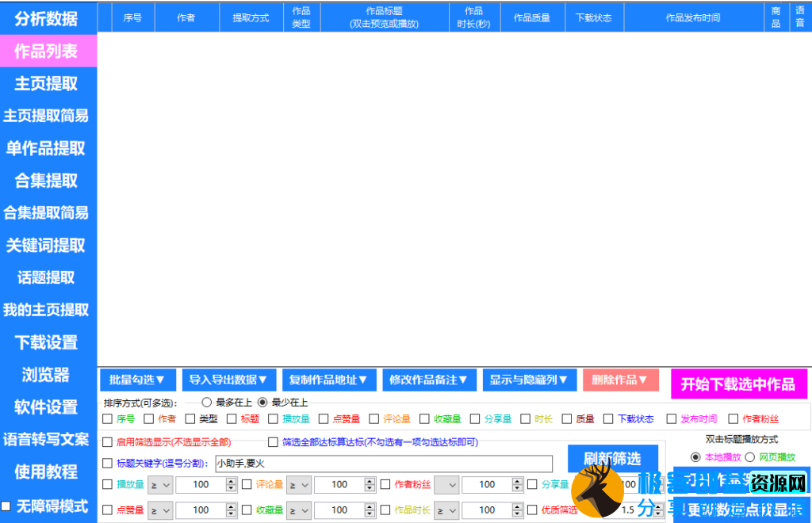This screenshot has width=812, height=523.
Task: Open the 批量勾选 dropdown
Action: point(136,380)
